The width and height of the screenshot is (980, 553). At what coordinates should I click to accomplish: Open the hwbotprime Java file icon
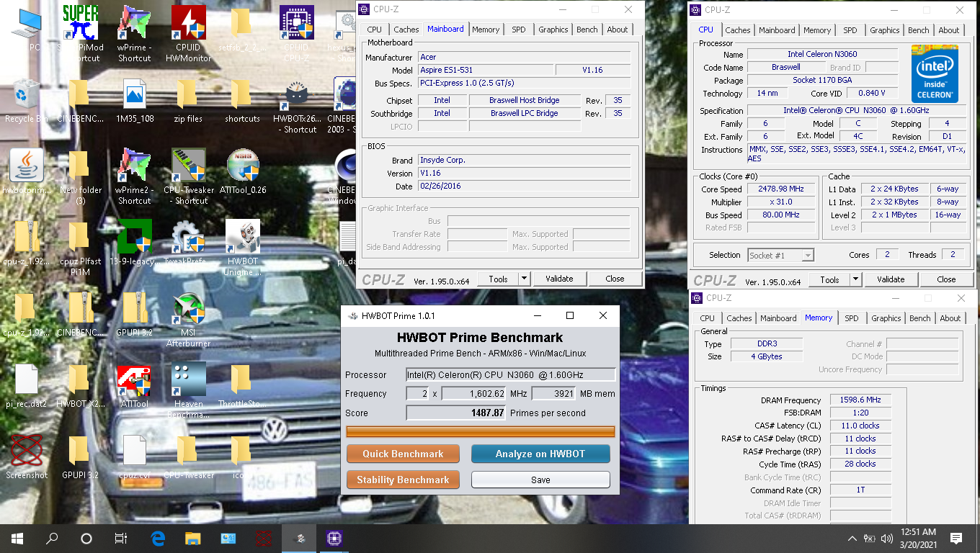pyautogui.click(x=27, y=171)
